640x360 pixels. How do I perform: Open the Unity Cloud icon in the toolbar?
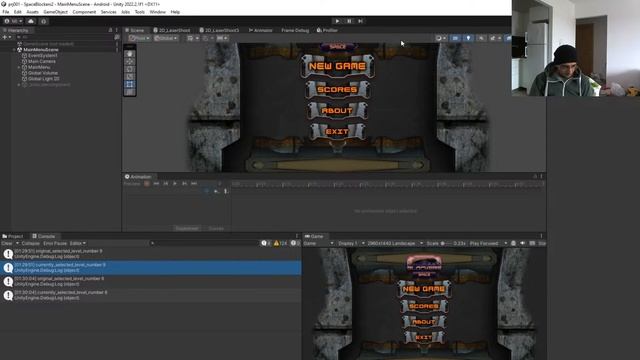(x=31, y=21)
